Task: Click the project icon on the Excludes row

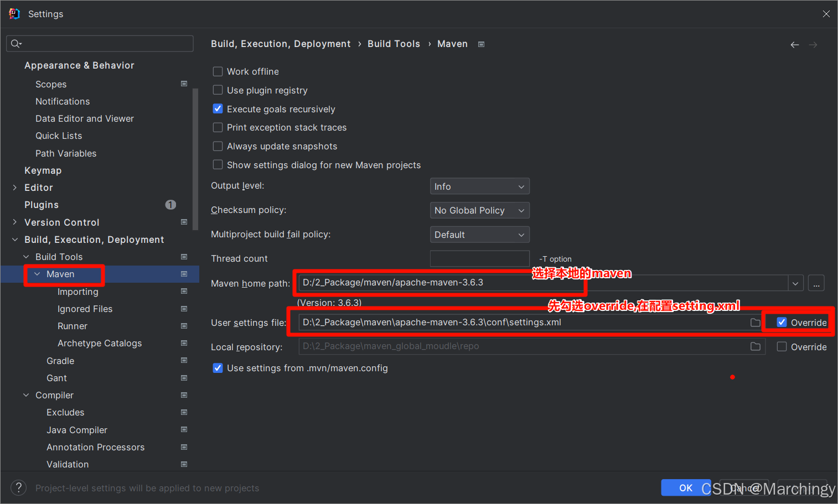Action: point(184,412)
